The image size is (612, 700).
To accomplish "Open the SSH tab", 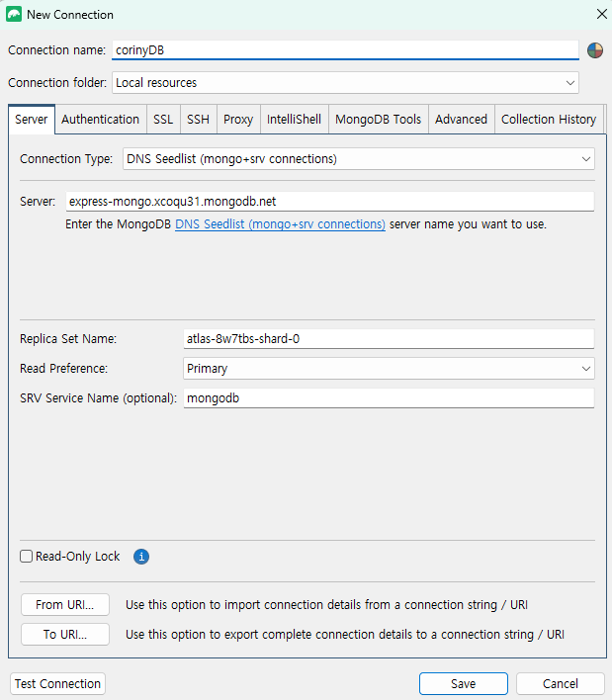I will (x=198, y=120).
